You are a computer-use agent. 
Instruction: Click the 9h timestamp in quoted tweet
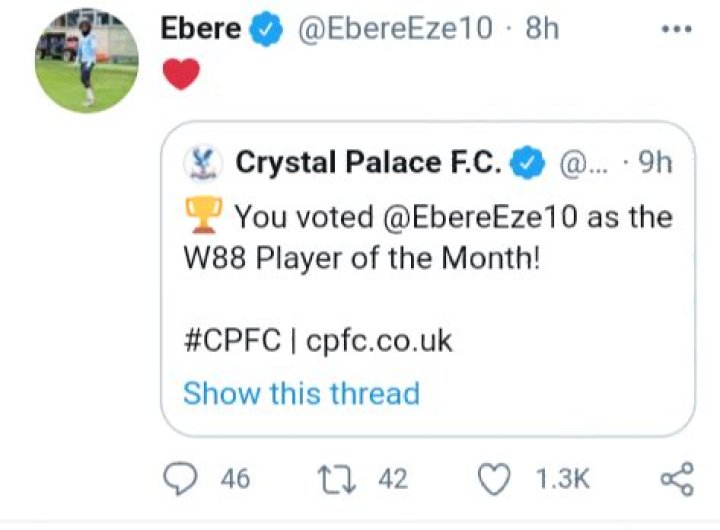(655, 163)
